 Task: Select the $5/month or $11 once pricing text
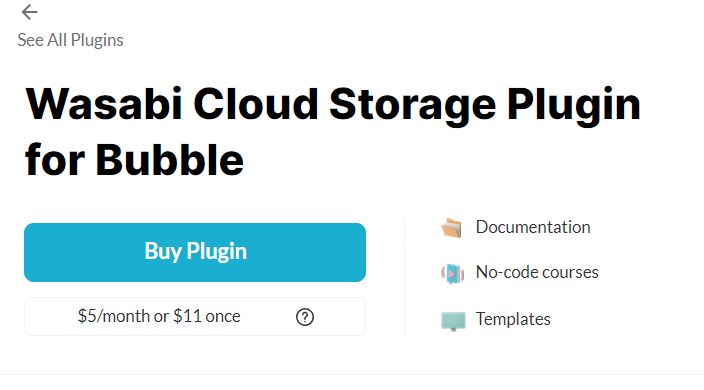click(x=159, y=316)
